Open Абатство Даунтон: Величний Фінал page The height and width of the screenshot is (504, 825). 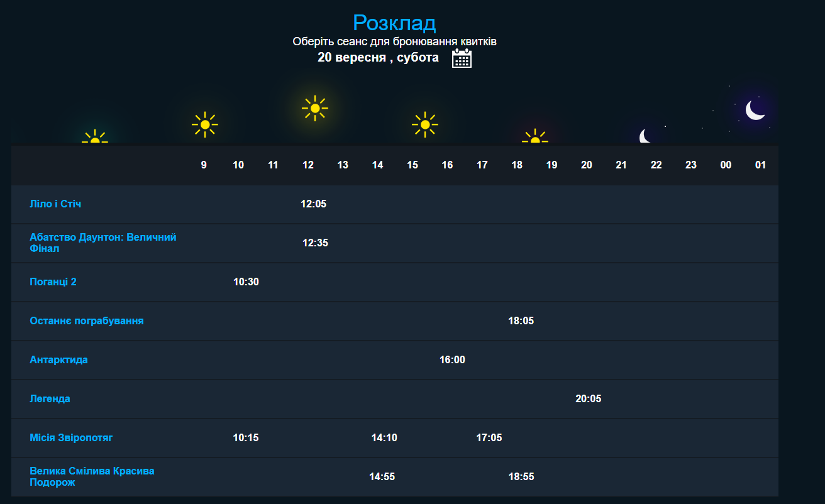click(x=102, y=243)
